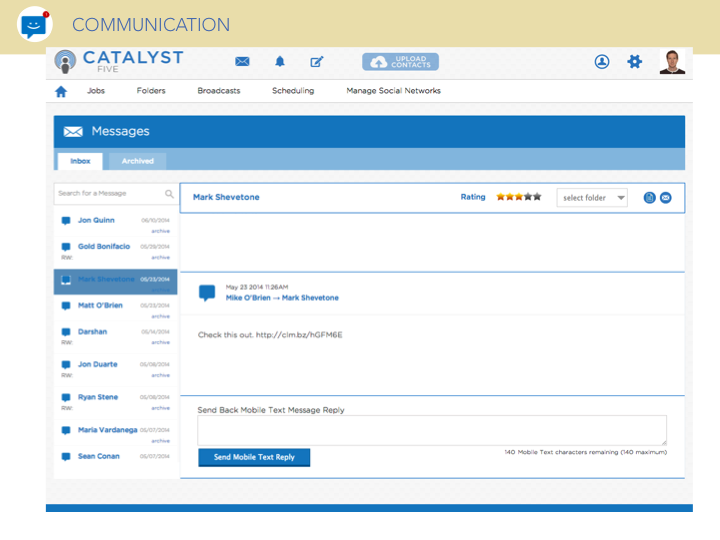Click the search magnifier icon
Screen dimensions: 720x540
tap(169, 194)
